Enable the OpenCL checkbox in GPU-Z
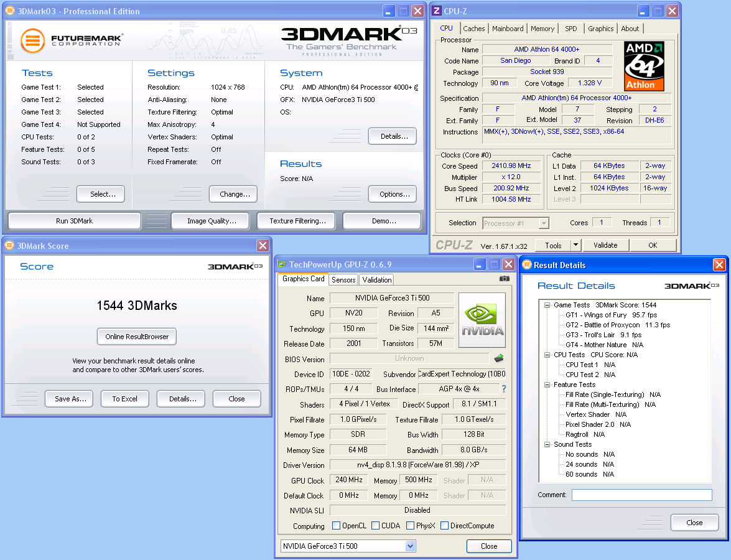The width and height of the screenshot is (731, 560). 336,526
